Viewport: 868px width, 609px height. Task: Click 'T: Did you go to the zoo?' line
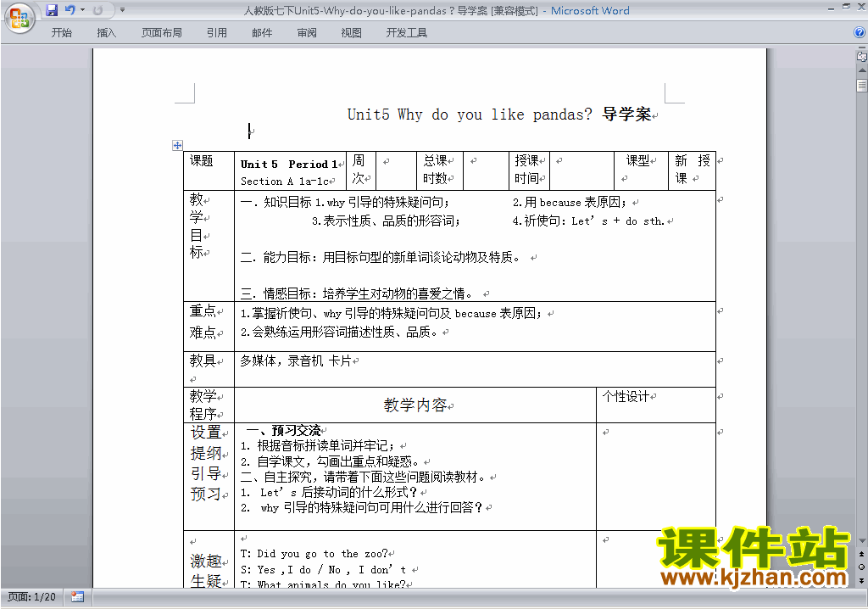[314, 554]
